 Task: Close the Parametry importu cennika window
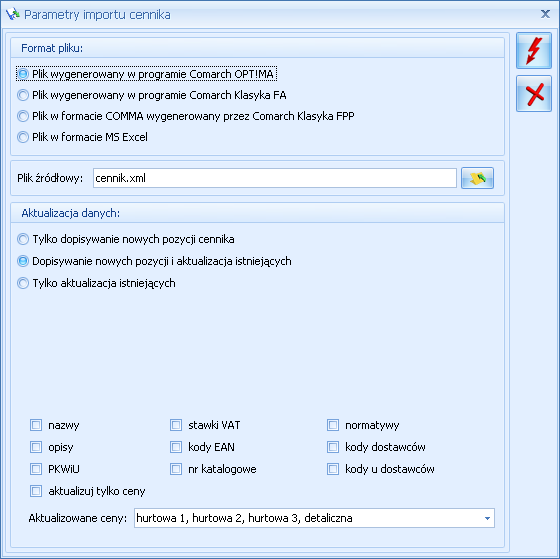click(x=545, y=14)
